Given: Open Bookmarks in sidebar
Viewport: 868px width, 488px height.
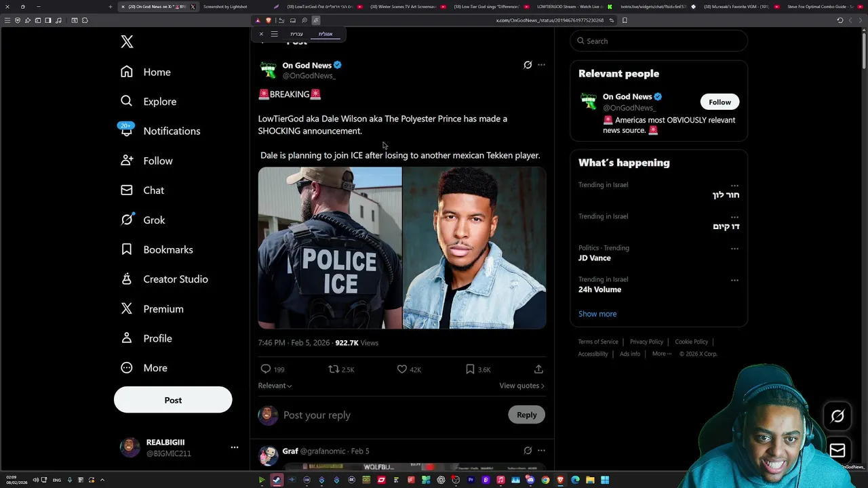Looking at the screenshot, I should (157, 249).
